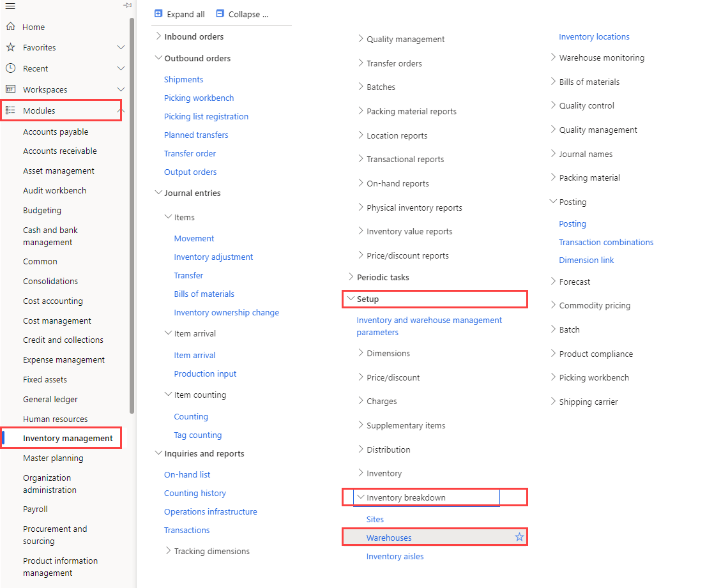Open the Master planning module
Viewport: 721px width, 588px height.
pyautogui.click(x=54, y=458)
